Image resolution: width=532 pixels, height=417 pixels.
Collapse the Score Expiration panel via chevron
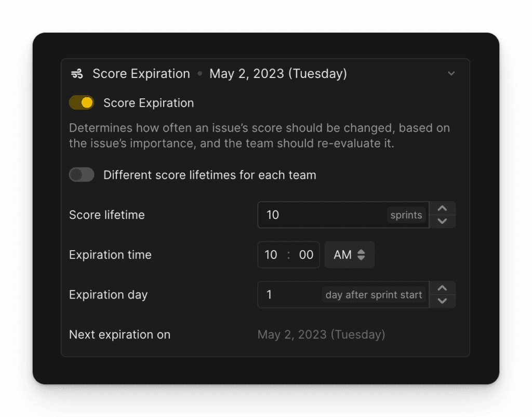point(451,74)
